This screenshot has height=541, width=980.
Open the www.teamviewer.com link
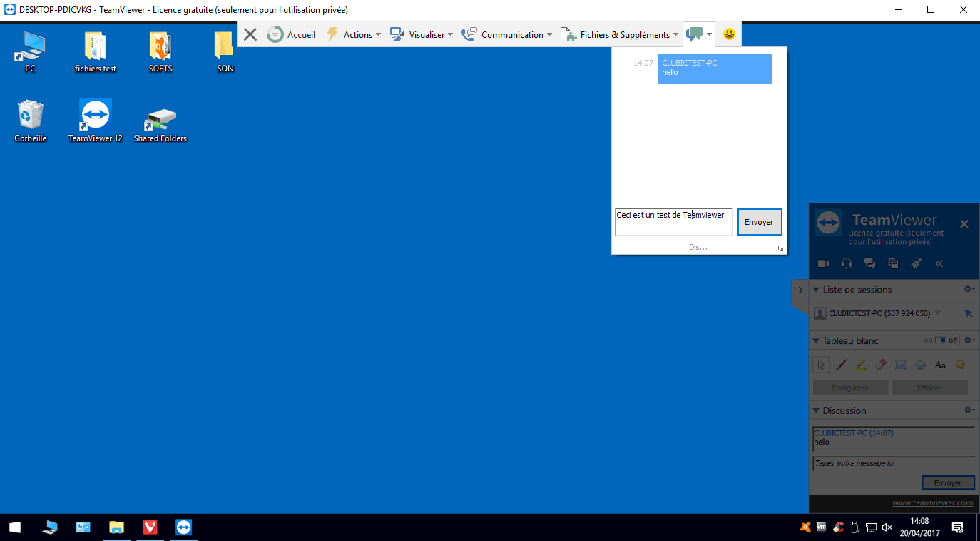[932, 503]
